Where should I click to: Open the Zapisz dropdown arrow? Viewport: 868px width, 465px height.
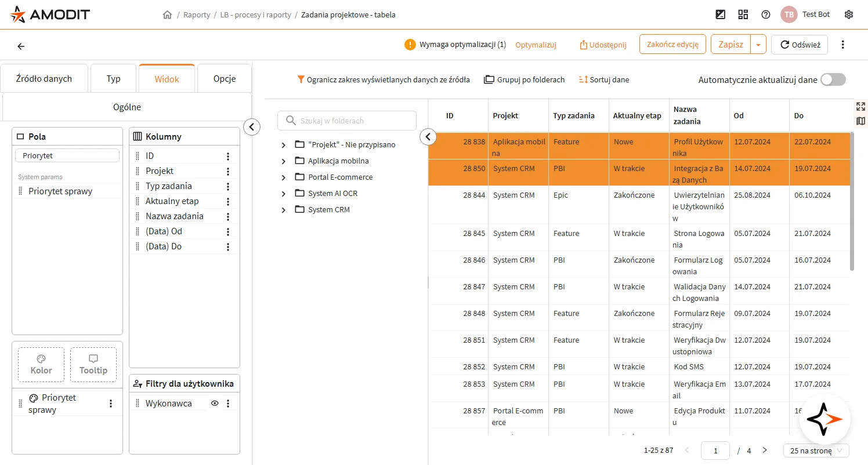tap(758, 45)
